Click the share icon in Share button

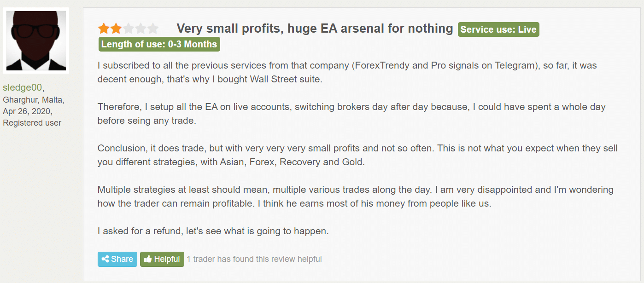pyautogui.click(x=105, y=259)
